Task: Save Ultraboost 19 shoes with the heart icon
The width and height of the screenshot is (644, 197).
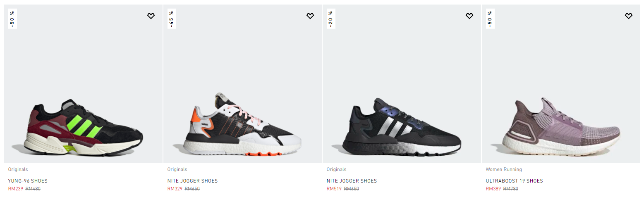Action: 629,16
